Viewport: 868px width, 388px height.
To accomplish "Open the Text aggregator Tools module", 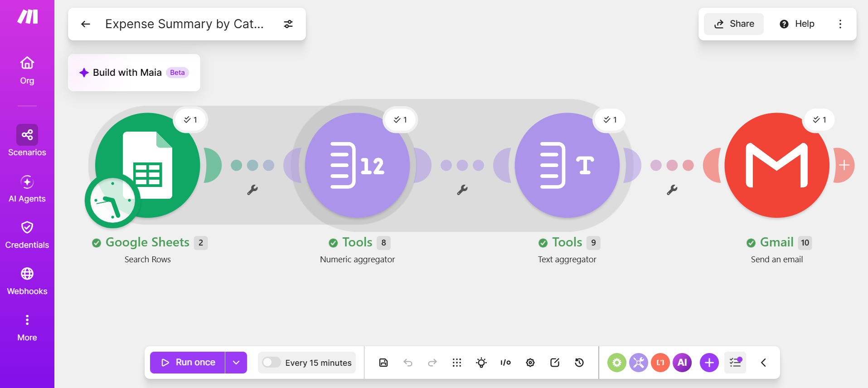I will (x=567, y=165).
